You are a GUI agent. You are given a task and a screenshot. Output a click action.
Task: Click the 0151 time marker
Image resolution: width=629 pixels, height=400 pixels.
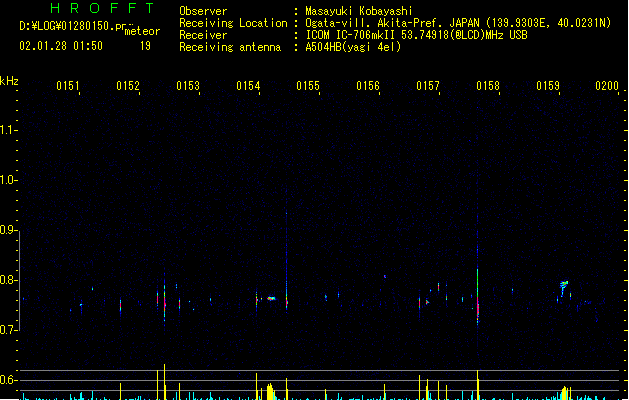[68, 86]
